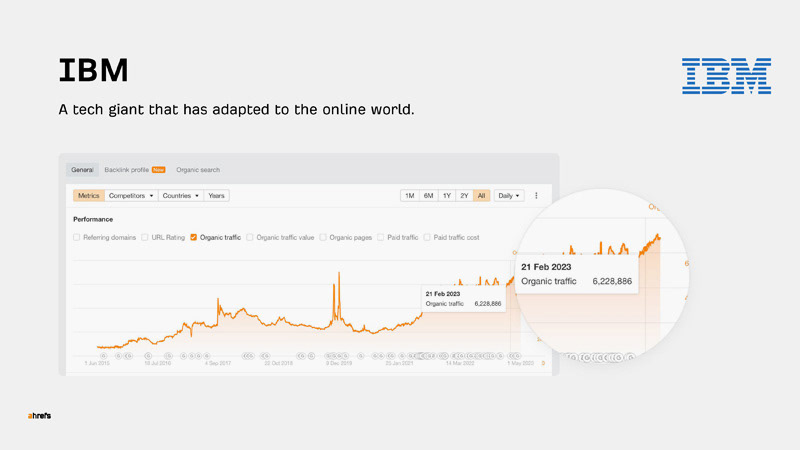Uncheck the Organic traffic checkbox
This screenshot has height=450, width=800.
(x=193, y=237)
